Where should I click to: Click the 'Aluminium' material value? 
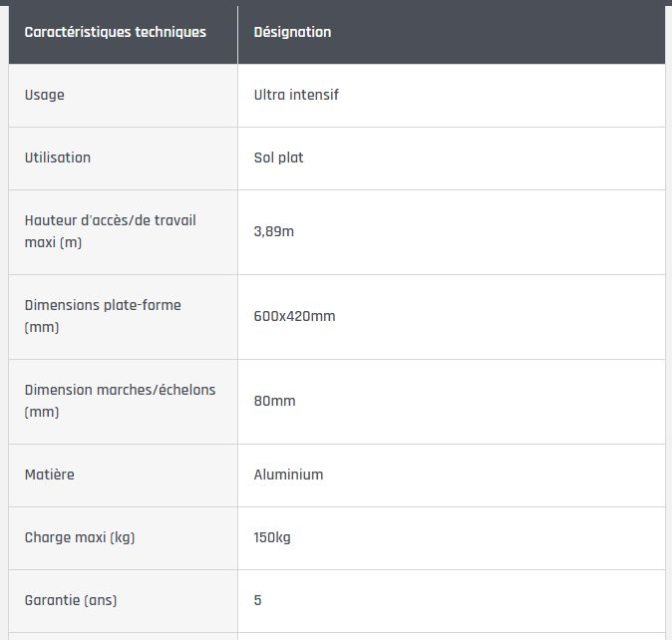click(288, 475)
